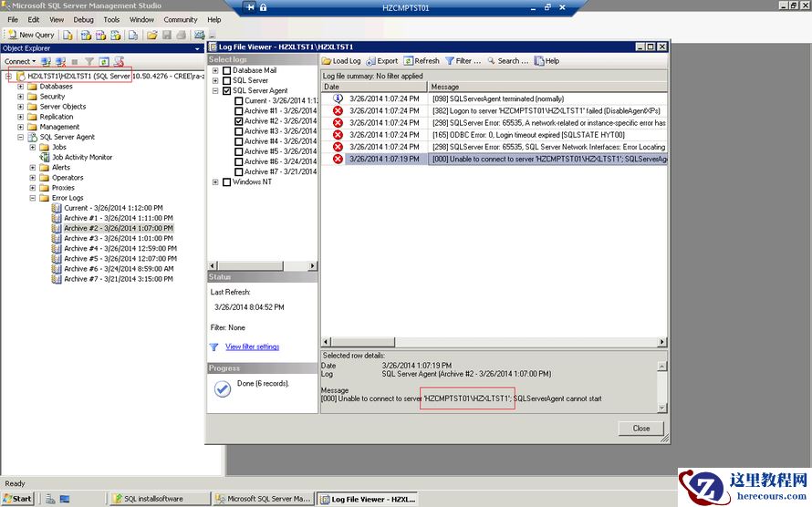812x507 pixels.
Task: Click the Open File folder icon
Action: 151,35
